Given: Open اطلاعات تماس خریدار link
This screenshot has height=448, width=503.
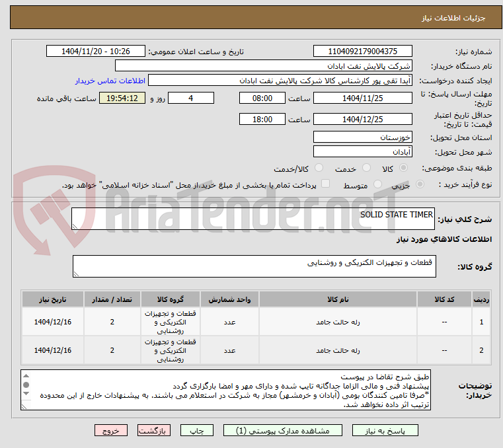Looking at the screenshot, I should point(110,81).
